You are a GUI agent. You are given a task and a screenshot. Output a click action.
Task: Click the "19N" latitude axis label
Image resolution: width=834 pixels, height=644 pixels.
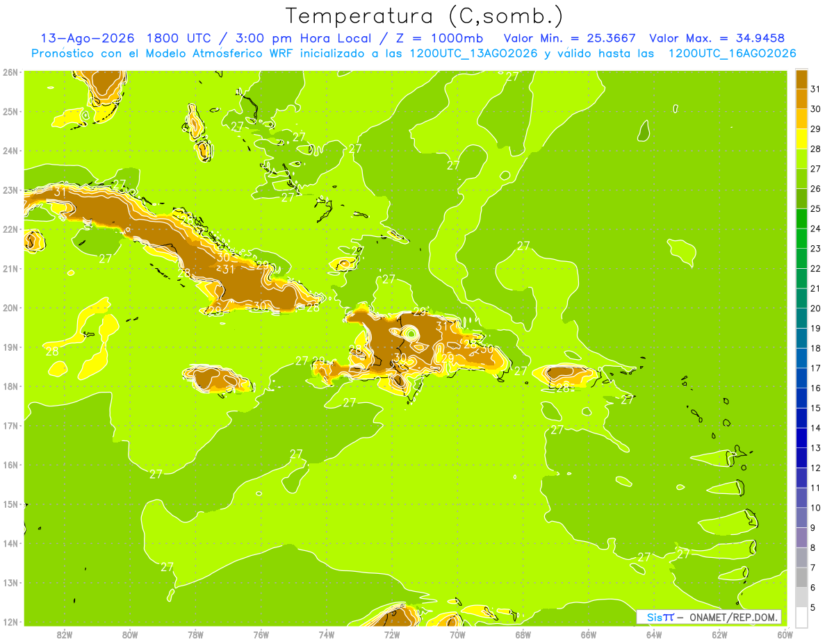tap(10, 347)
